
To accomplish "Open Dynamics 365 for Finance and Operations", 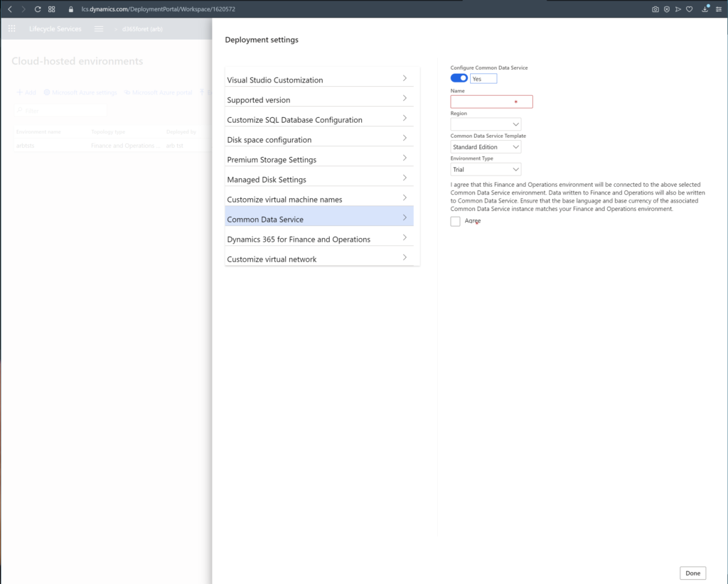I will [x=318, y=239].
